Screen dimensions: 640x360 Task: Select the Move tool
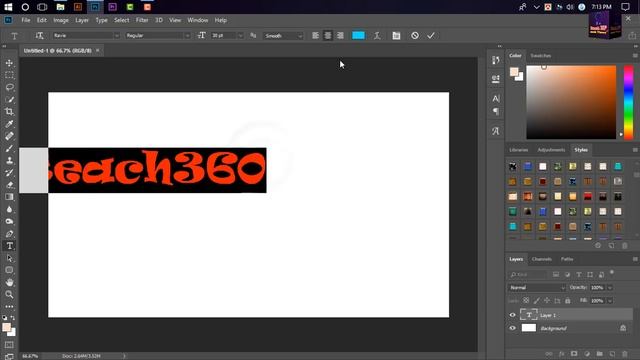[9, 63]
